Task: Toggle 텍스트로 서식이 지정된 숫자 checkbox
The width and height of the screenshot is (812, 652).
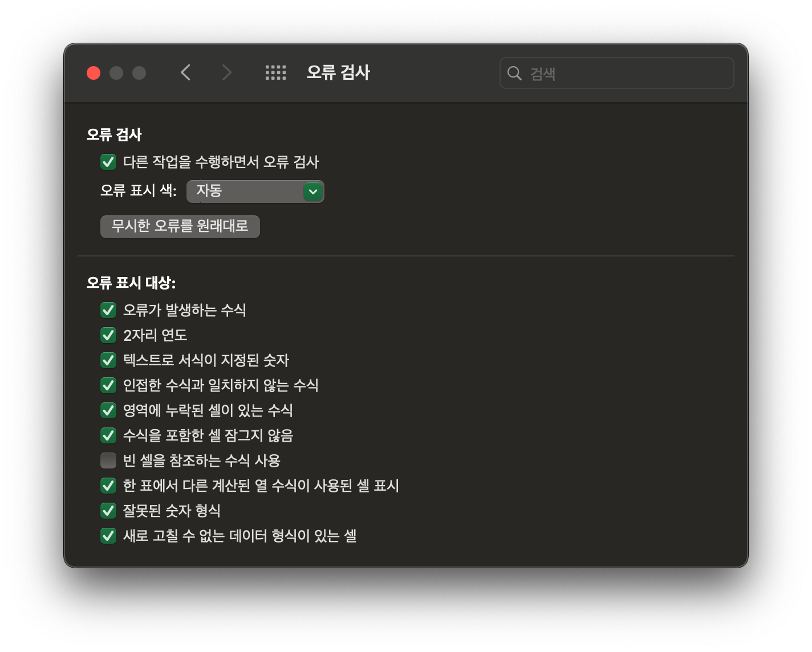Action: tap(108, 360)
